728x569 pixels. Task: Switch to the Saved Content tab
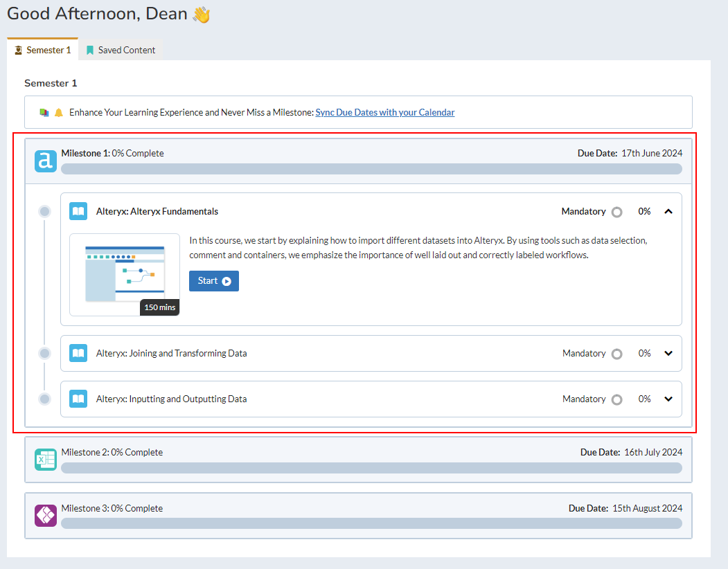point(121,50)
